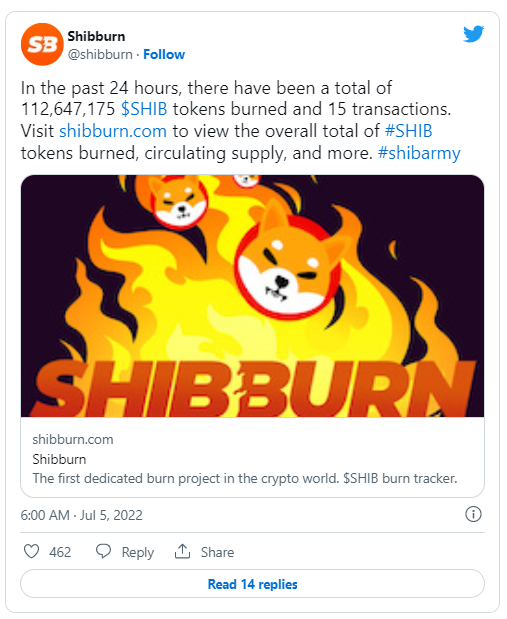
Task: Like the tweet with heart icon
Action: [32, 551]
